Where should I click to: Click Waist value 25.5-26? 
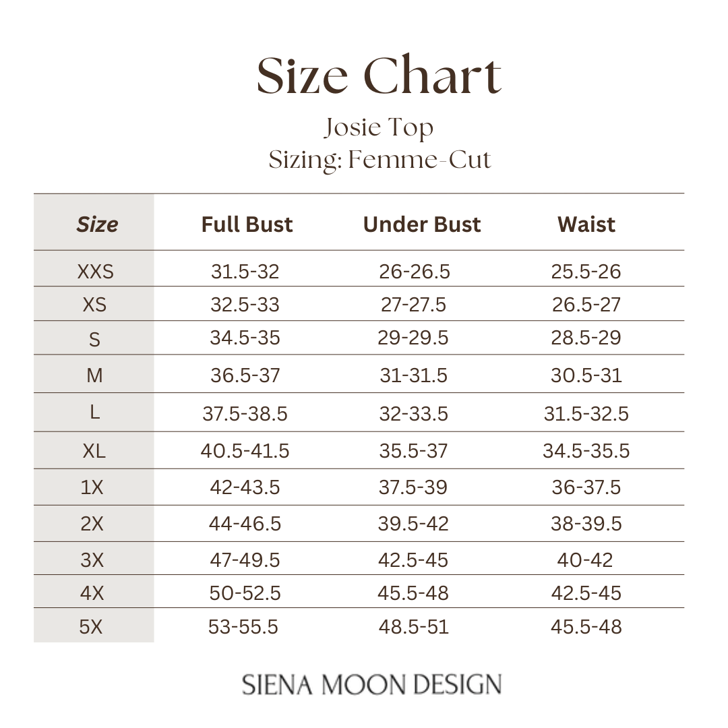click(586, 272)
